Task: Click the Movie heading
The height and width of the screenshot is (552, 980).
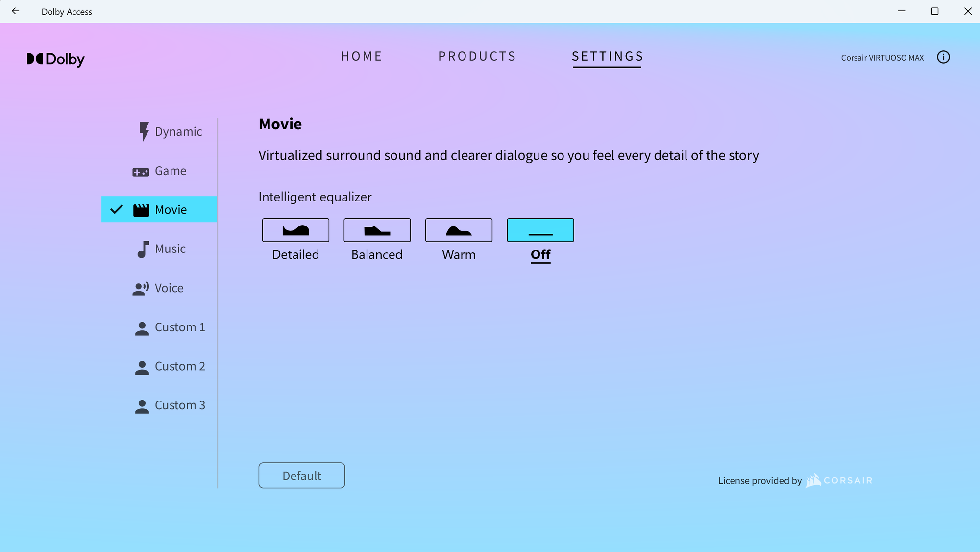Action: [x=280, y=124]
